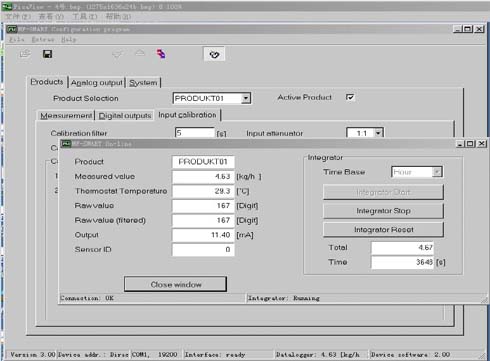Click the Integrator Stop button
This screenshot has height=361, width=490.
(x=383, y=211)
